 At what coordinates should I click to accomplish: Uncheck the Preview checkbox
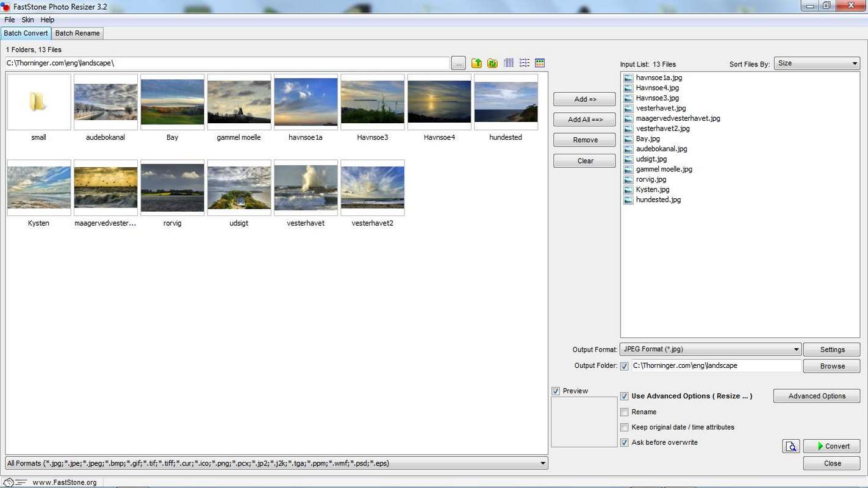(x=556, y=391)
